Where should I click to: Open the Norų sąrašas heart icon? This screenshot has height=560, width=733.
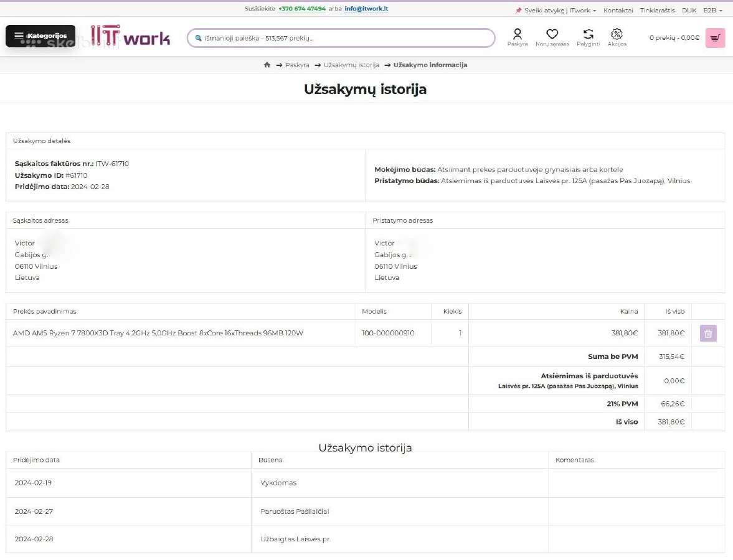click(x=552, y=37)
